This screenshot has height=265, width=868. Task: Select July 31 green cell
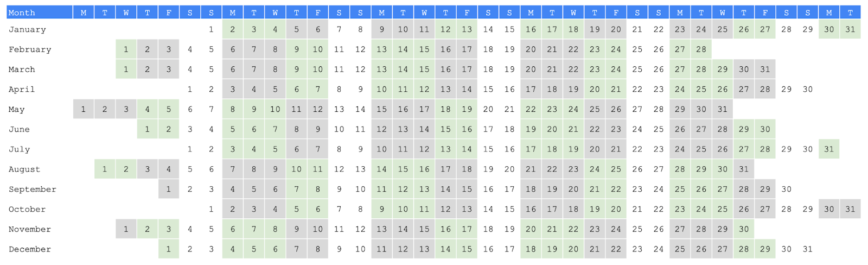829,149
